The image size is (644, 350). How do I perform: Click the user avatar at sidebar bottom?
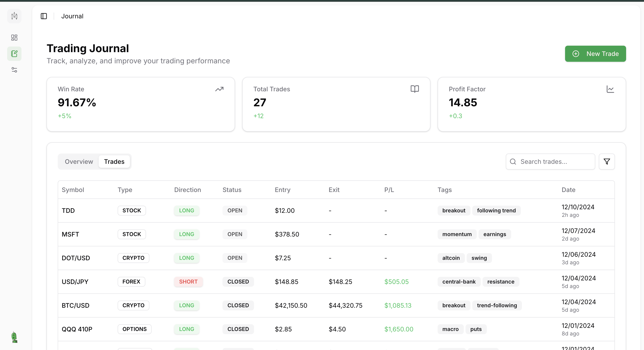pyautogui.click(x=15, y=337)
